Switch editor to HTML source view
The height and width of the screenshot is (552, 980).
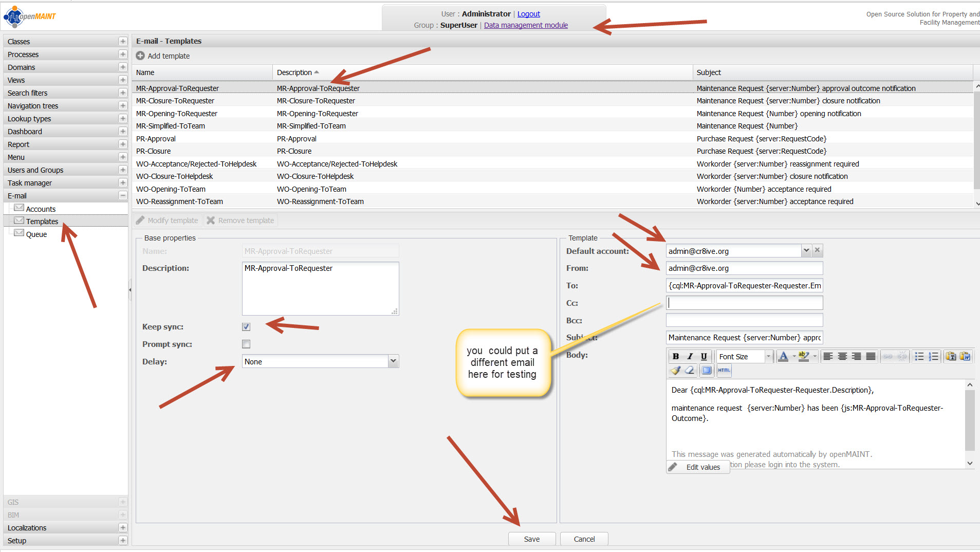[724, 370]
